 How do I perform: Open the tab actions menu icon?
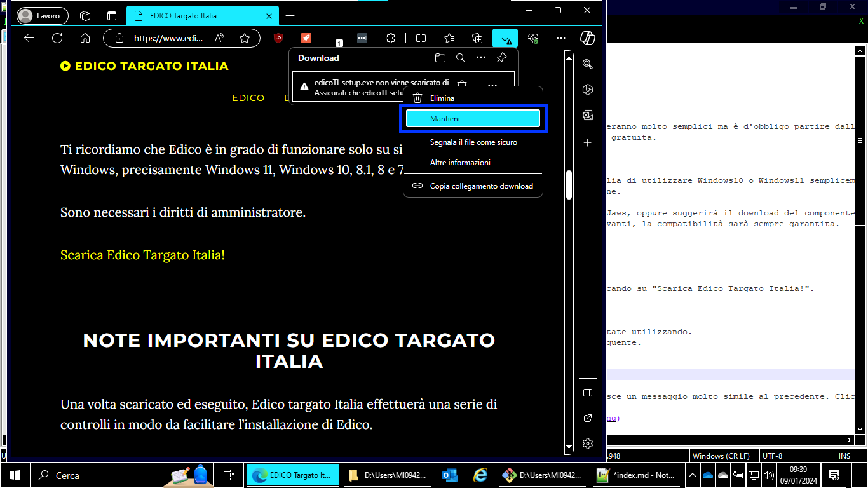click(112, 16)
